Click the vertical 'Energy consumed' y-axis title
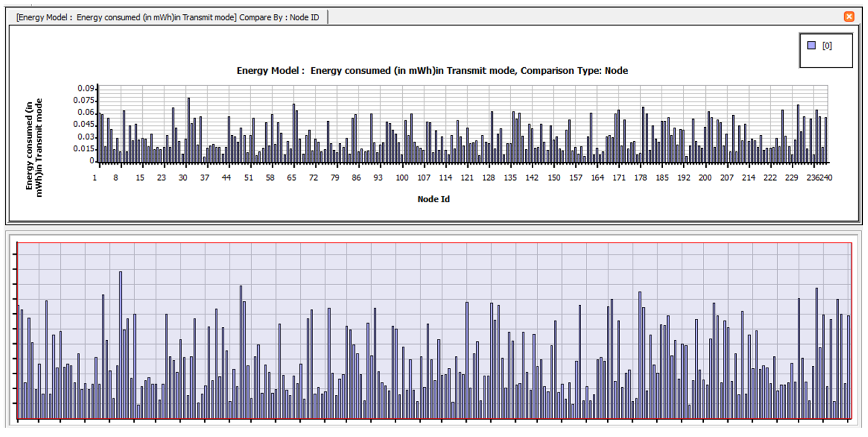Image resolution: width=868 pixels, height=437 pixels. (x=34, y=147)
